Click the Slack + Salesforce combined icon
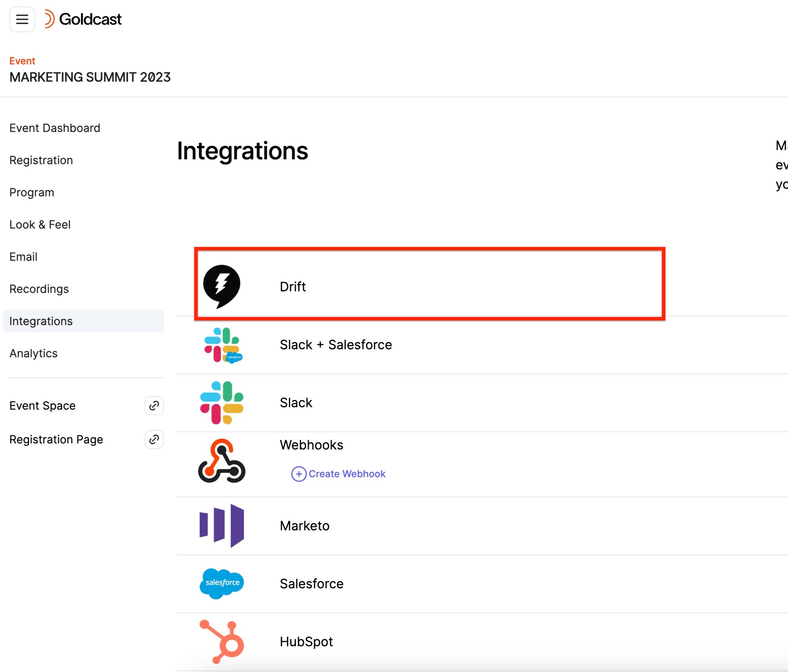This screenshot has height=672, width=788. (223, 345)
